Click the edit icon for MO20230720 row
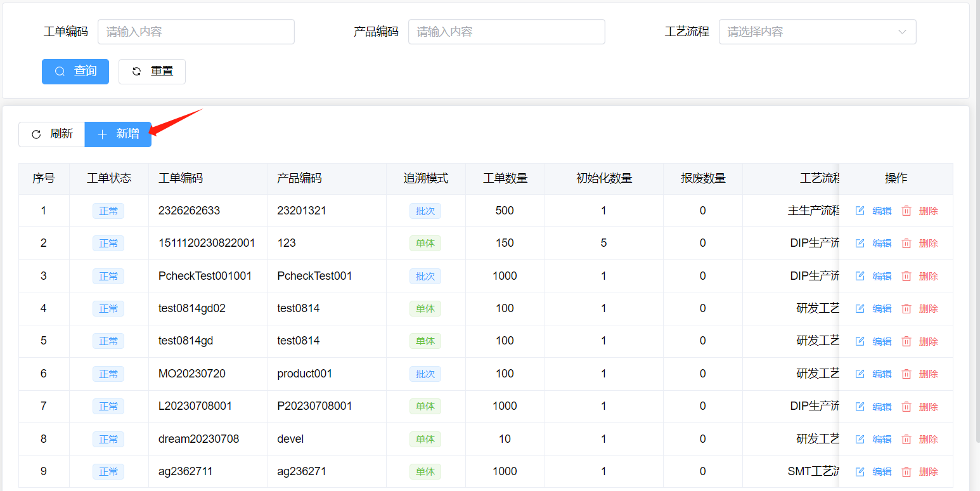Viewport: 980px width, 491px height. coord(860,374)
